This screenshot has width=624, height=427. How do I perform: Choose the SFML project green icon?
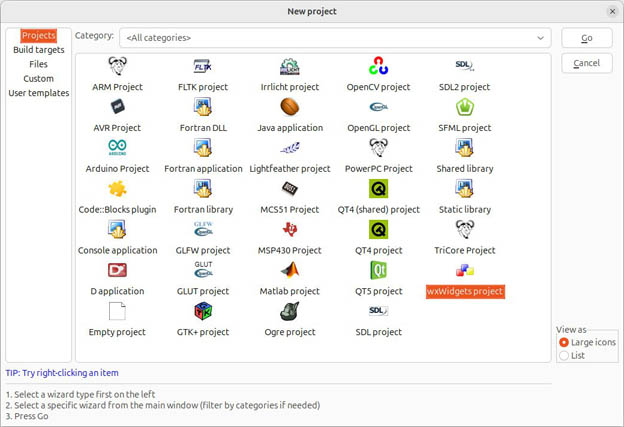coord(464,107)
